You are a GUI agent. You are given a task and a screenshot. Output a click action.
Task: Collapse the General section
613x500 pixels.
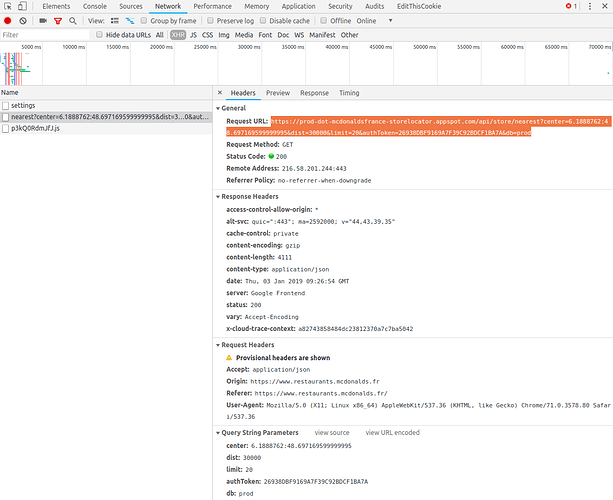click(218, 108)
